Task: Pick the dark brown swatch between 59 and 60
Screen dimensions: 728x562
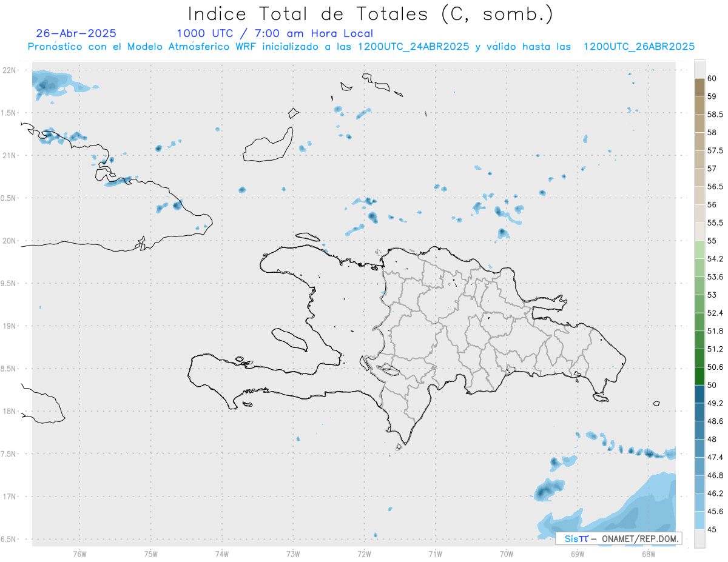Action: point(699,87)
